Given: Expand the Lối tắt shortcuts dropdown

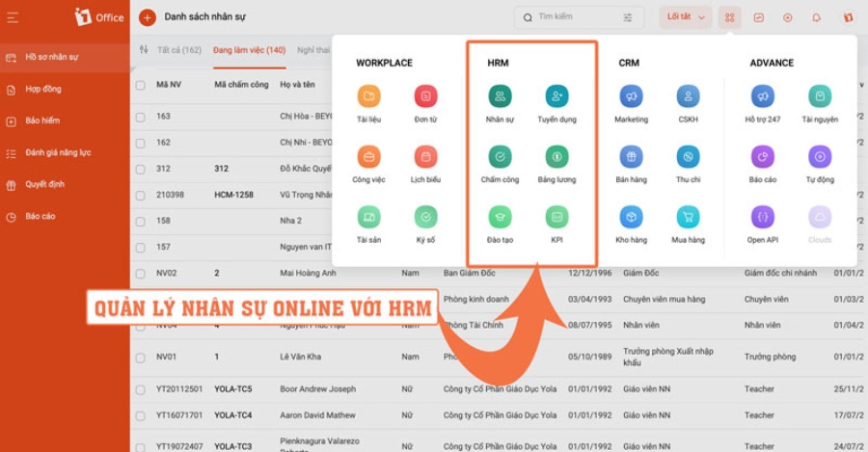Looking at the screenshot, I should (686, 17).
